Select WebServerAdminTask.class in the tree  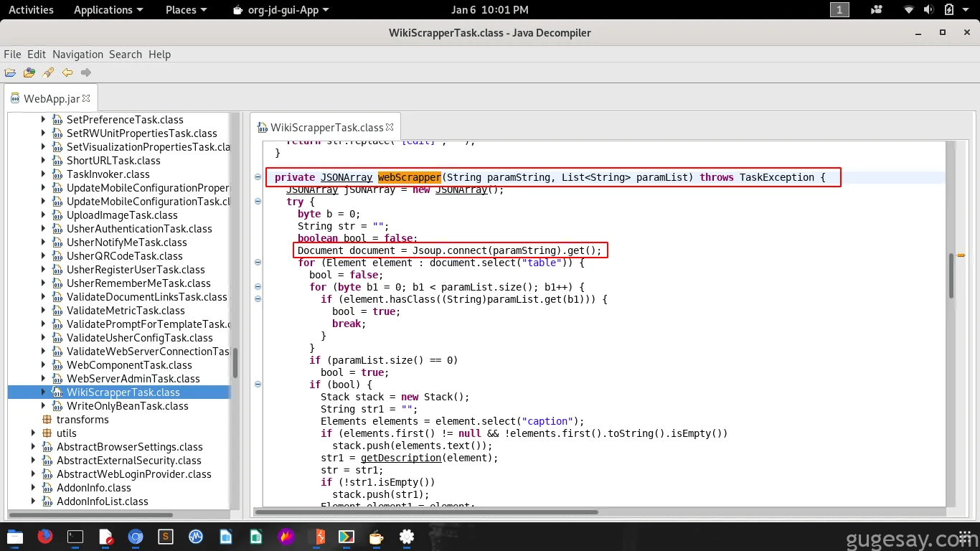[133, 379]
